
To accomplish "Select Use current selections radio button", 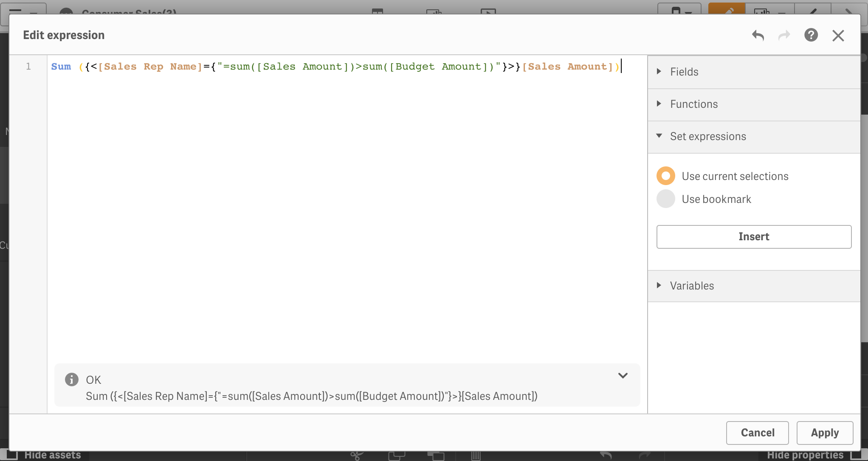I will tap(665, 176).
